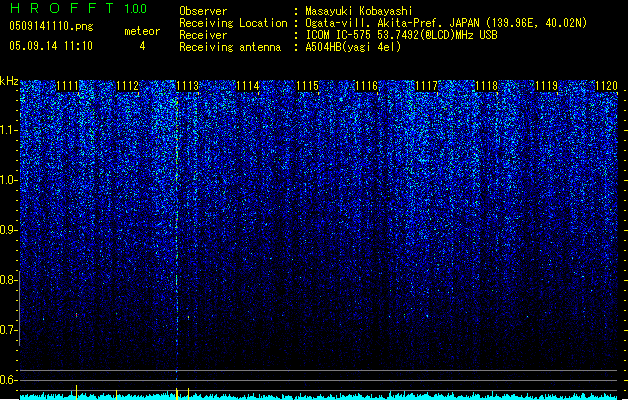Click the 1115 time marker
Image resolution: width=629 pixels, height=400 pixels.
coord(307,86)
